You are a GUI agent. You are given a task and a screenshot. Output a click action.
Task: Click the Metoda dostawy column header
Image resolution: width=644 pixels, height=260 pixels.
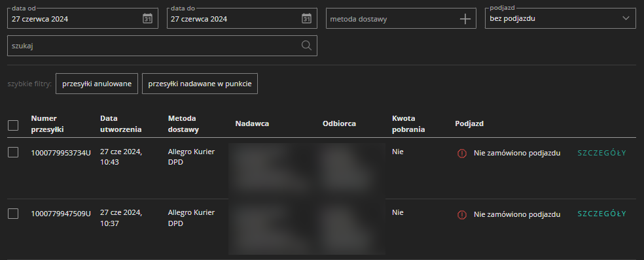click(183, 124)
